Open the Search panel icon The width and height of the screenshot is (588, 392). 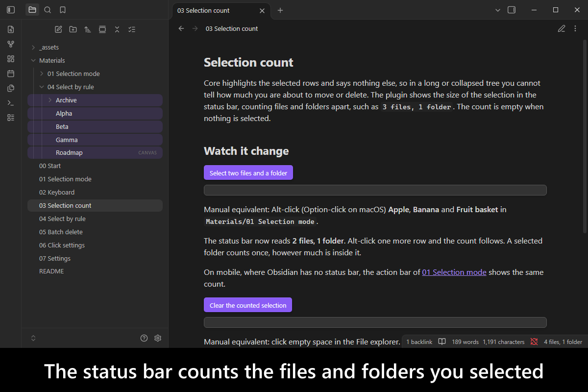[x=48, y=10]
